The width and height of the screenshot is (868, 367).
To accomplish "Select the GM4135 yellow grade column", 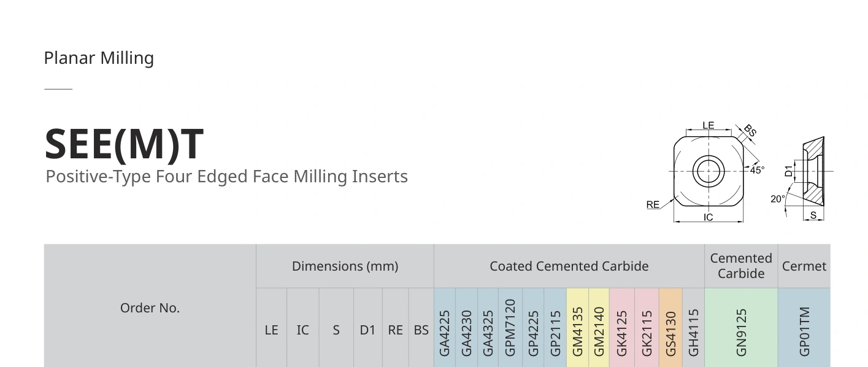I will [577, 328].
